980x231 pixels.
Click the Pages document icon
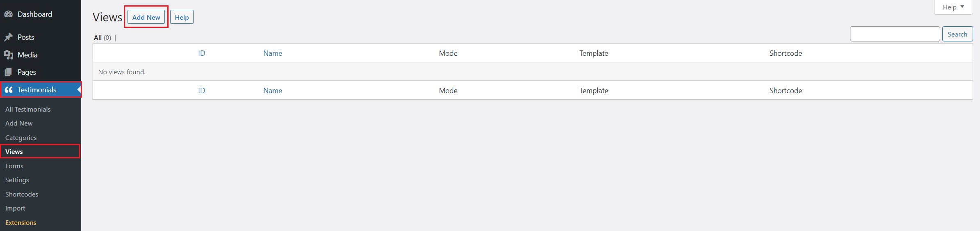pyautogui.click(x=9, y=72)
